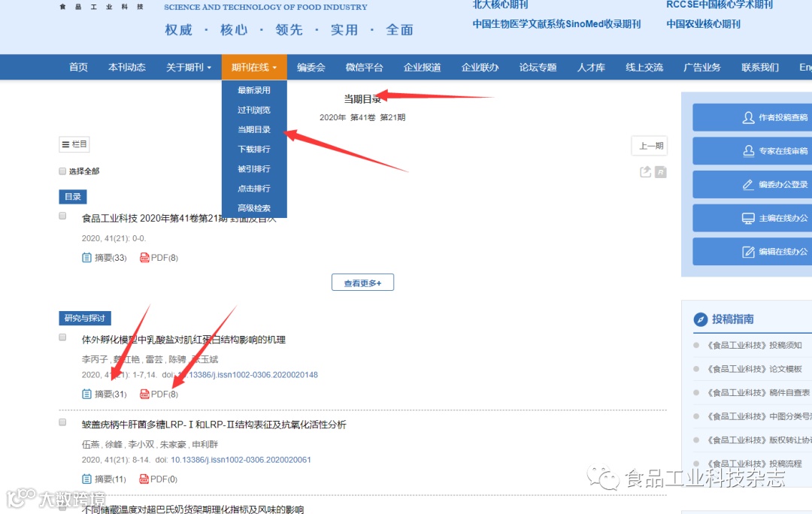Click the compass icon beside 投稿指南

pyautogui.click(x=700, y=319)
